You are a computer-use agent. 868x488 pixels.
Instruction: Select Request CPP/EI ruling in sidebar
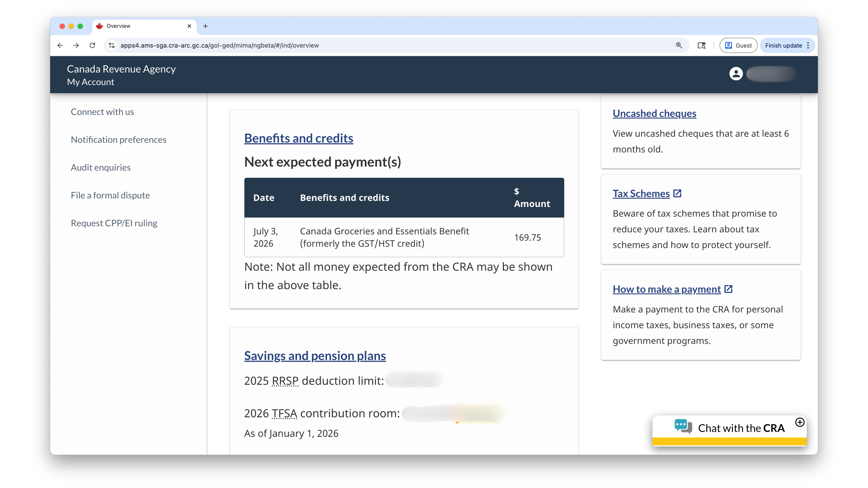tap(114, 223)
